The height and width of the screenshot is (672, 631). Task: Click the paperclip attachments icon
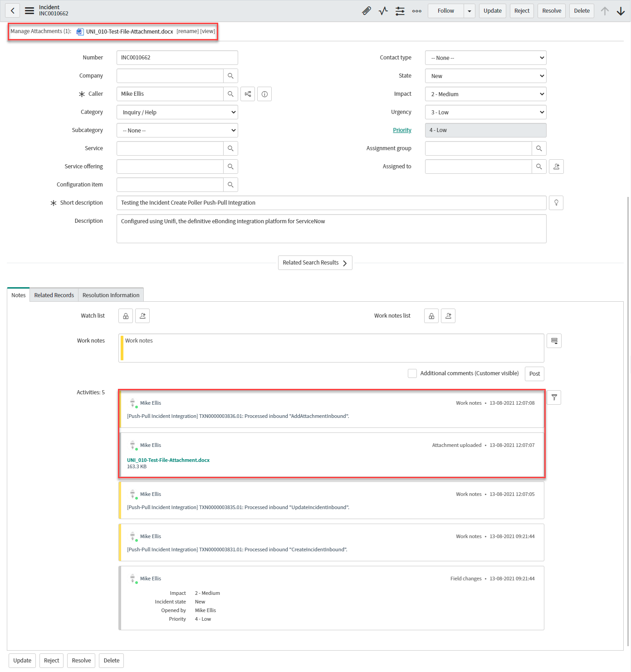[367, 11]
